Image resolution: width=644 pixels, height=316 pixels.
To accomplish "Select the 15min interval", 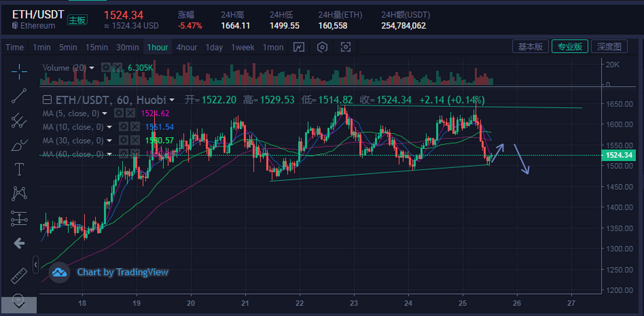I will tap(96, 47).
